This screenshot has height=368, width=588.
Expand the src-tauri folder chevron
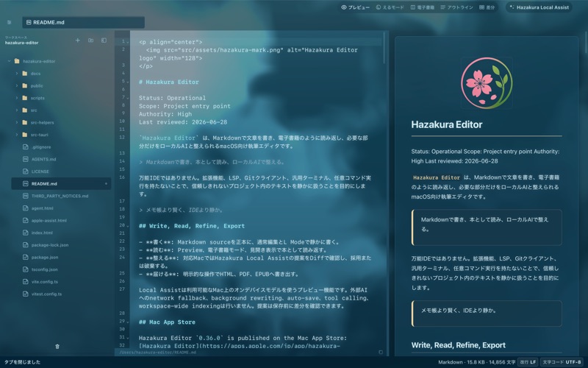(x=17, y=135)
